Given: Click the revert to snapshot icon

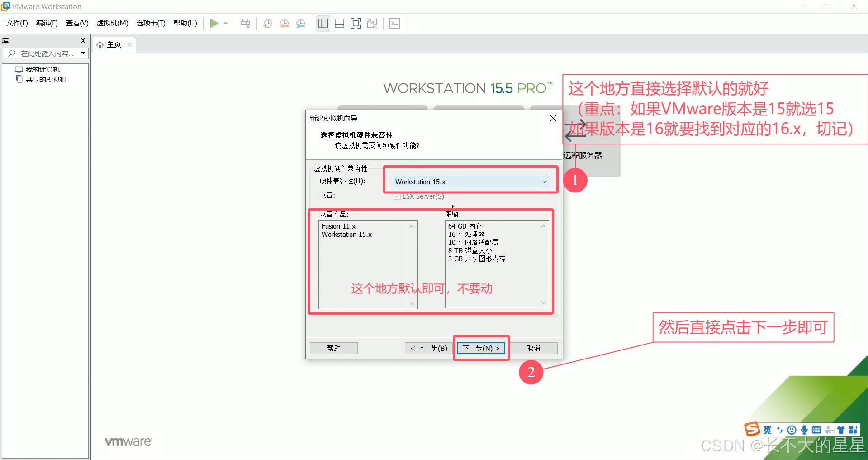Looking at the screenshot, I should tap(284, 24).
